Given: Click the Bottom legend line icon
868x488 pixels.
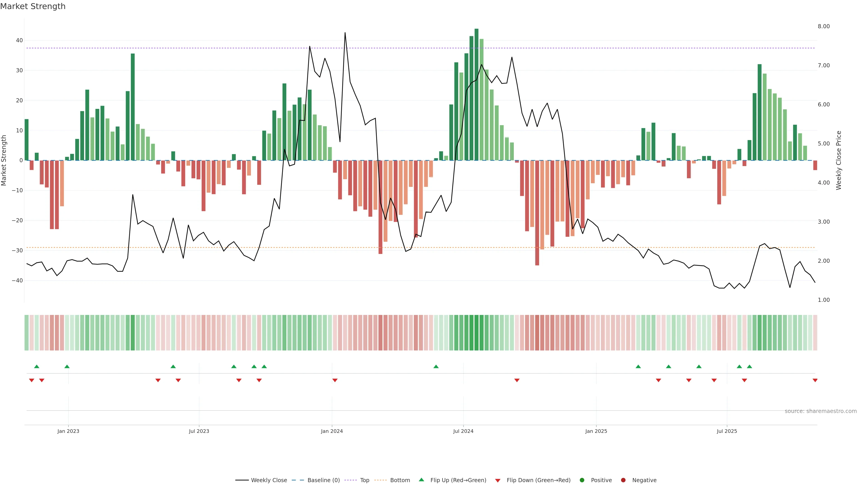Looking at the screenshot, I should [x=380, y=480].
